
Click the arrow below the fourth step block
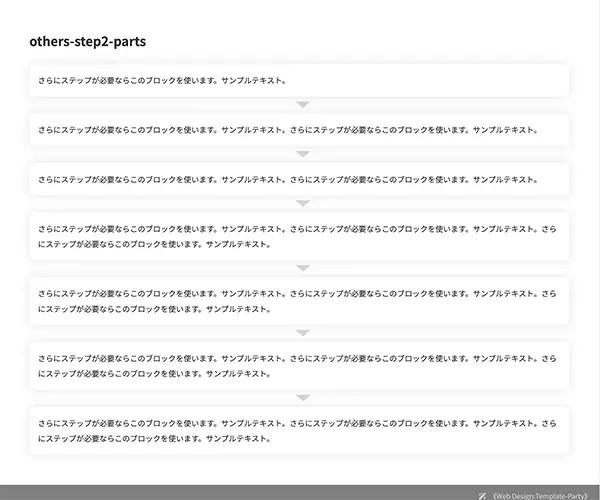click(x=303, y=267)
